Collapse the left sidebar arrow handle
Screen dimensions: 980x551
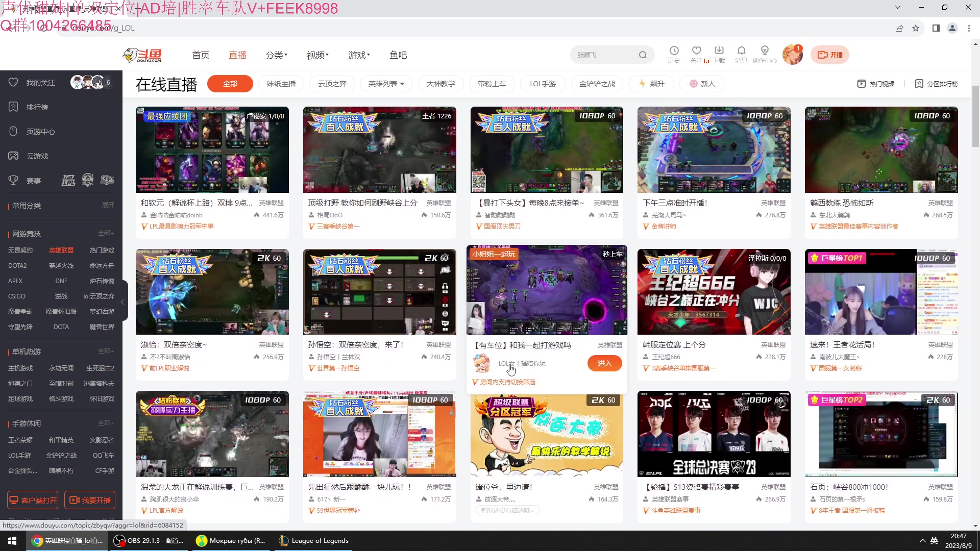click(122, 302)
